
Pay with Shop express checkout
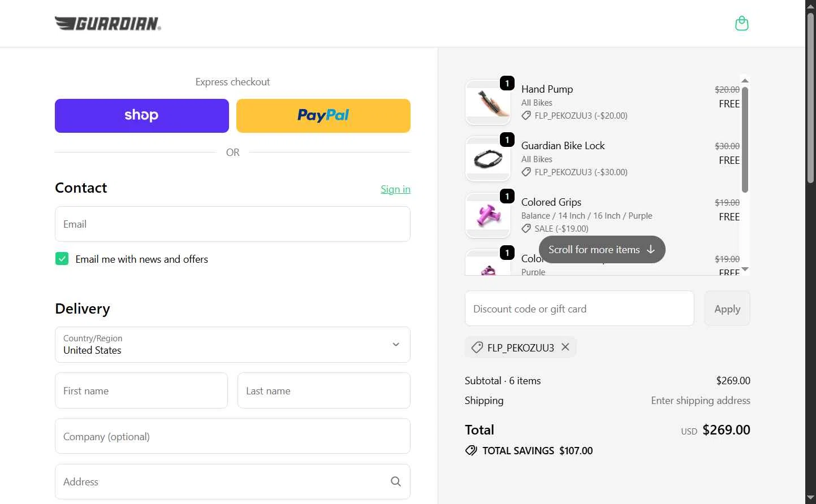[142, 116]
